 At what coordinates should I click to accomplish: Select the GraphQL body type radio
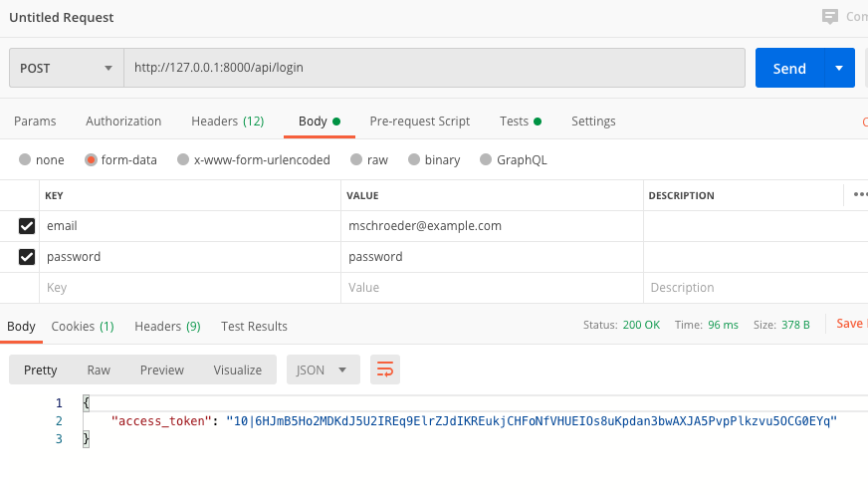pos(486,159)
